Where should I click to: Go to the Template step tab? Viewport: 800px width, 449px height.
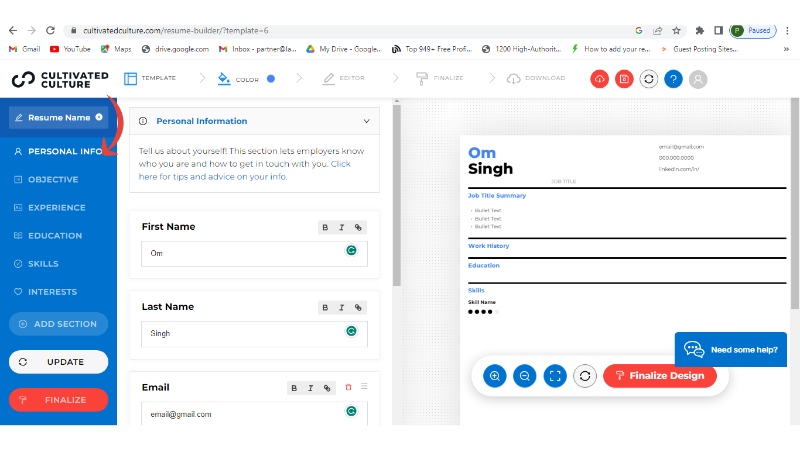(x=150, y=78)
